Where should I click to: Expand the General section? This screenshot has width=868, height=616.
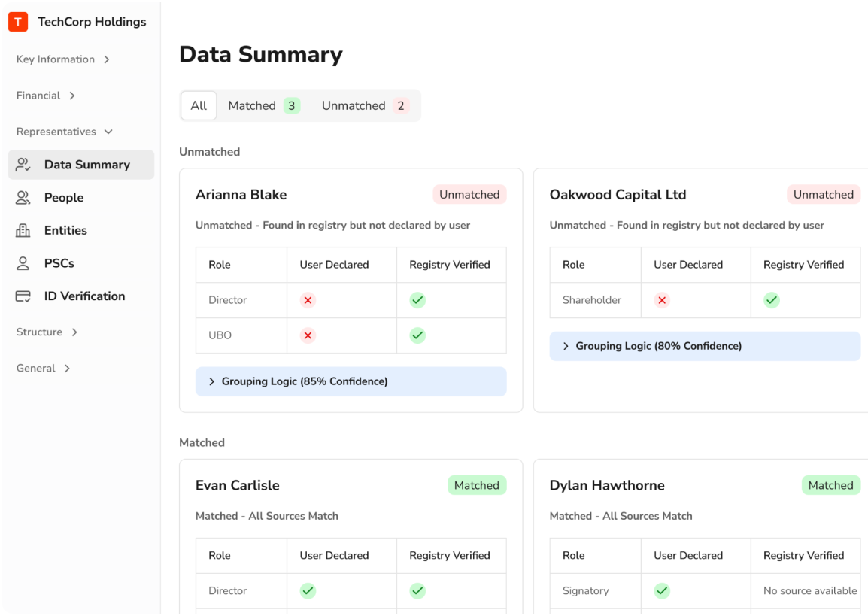[x=43, y=368]
